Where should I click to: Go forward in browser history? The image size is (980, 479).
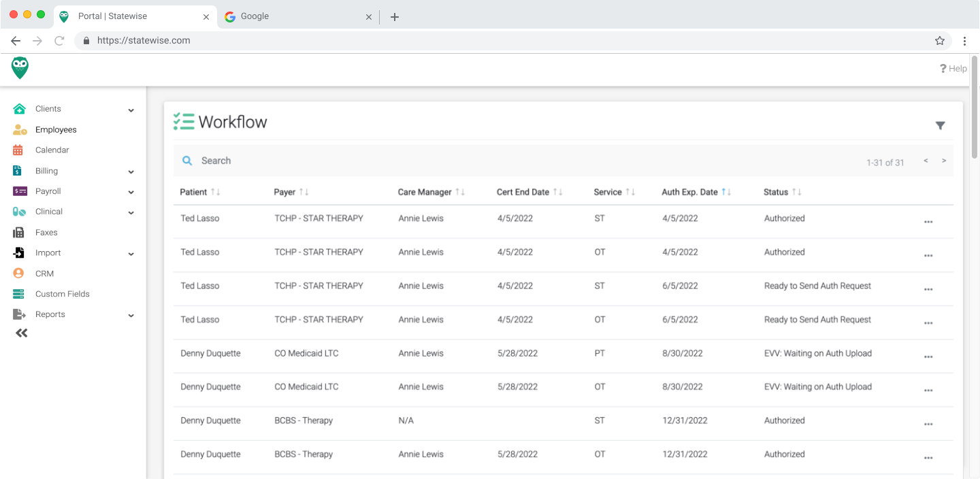point(37,41)
